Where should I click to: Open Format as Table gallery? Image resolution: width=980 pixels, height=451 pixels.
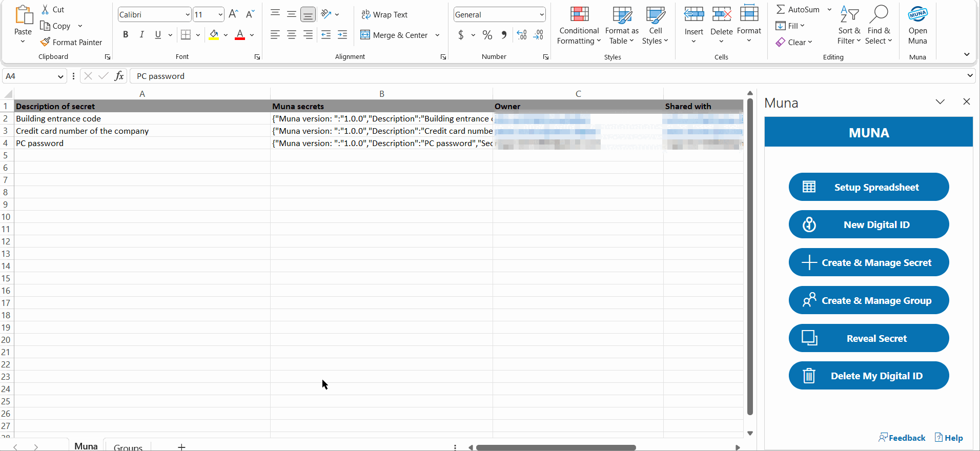click(x=622, y=26)
